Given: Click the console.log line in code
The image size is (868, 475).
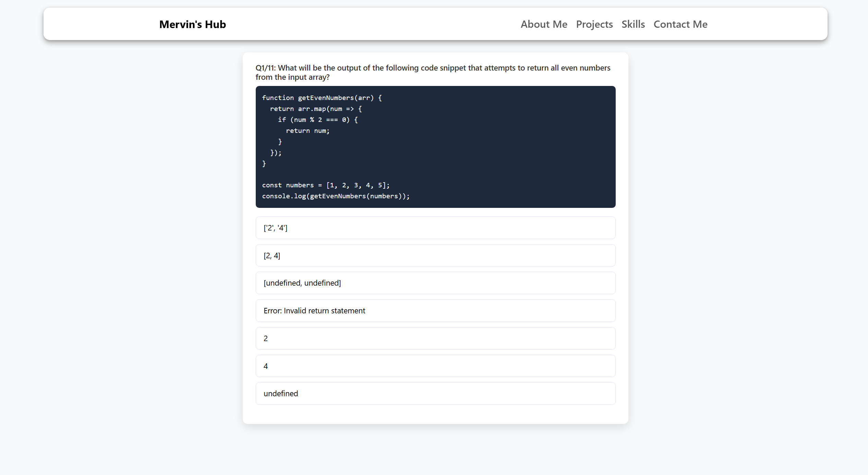Looking at the screenshot, I should pyautogui.click(x=336, y=196).
